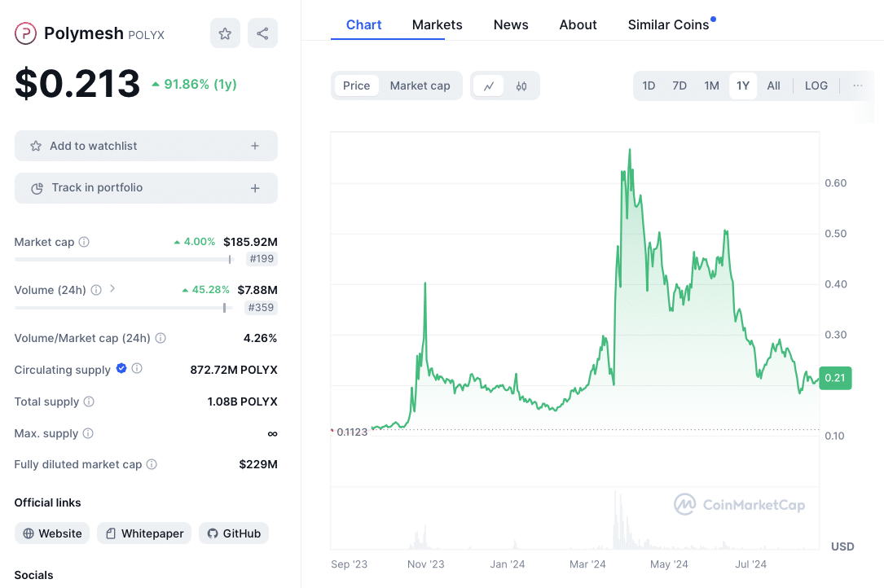Click the $7.88M volume value

pos(257,290)
